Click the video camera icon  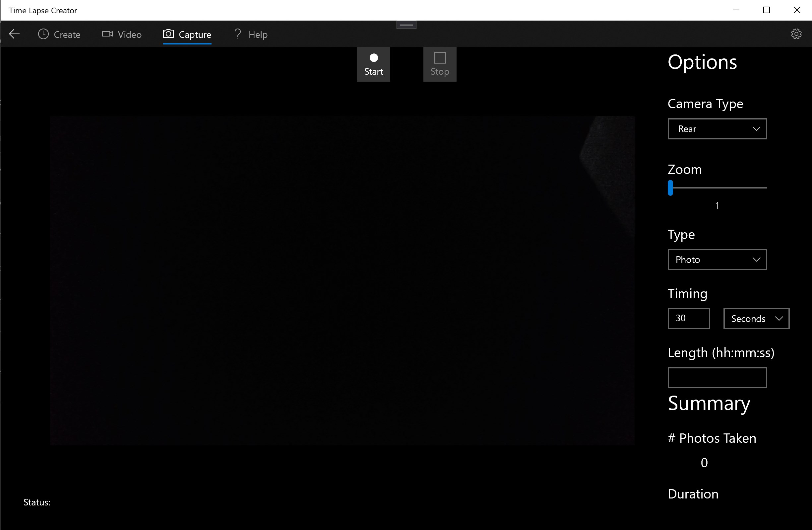[x=107, y=34]
